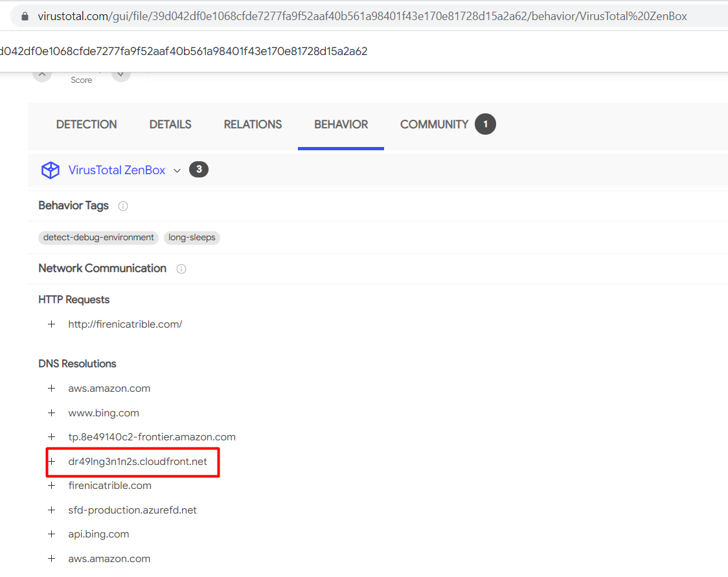728x577 pixels.
Task: Click the up chevron above Score
Action: pos(42,74)
